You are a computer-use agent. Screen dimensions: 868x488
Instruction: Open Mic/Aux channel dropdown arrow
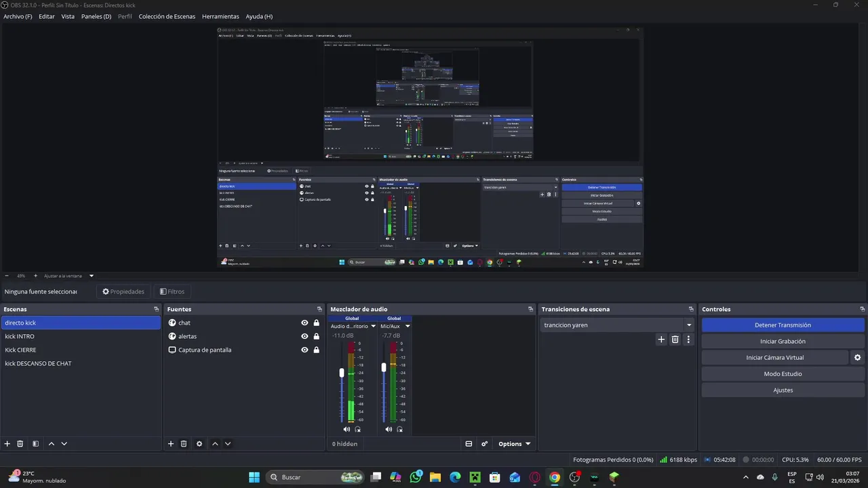407,326
